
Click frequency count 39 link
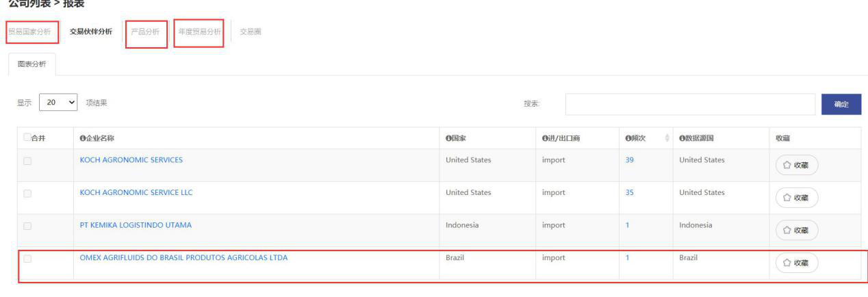[x=629, y=160]
